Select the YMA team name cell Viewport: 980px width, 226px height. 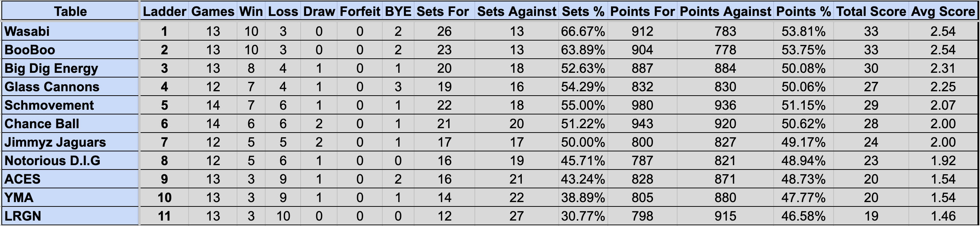[70, 197]
